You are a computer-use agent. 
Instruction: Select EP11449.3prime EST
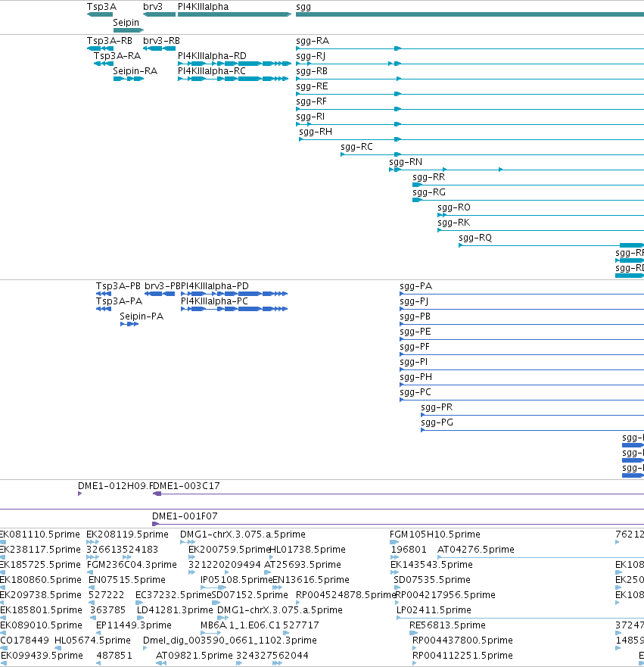pyautogui.click(x=98, y=633)
